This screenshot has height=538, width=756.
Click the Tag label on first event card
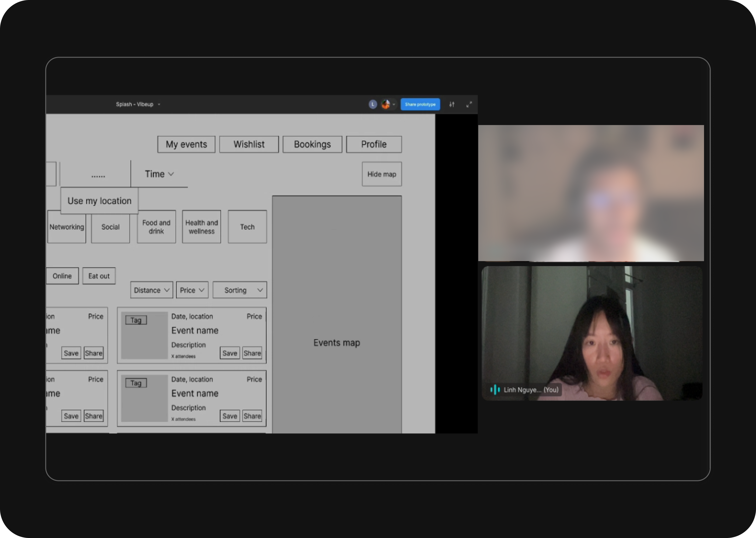136,320
